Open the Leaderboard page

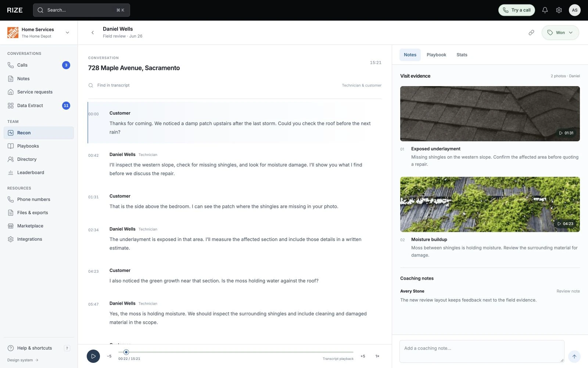(39, 173)
